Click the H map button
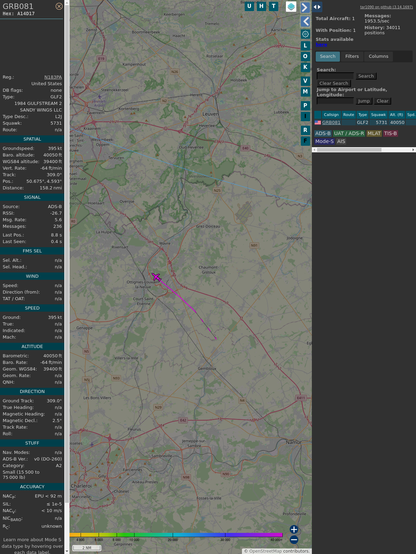Viewport: 416px width, 554px height. coord(261,6)
